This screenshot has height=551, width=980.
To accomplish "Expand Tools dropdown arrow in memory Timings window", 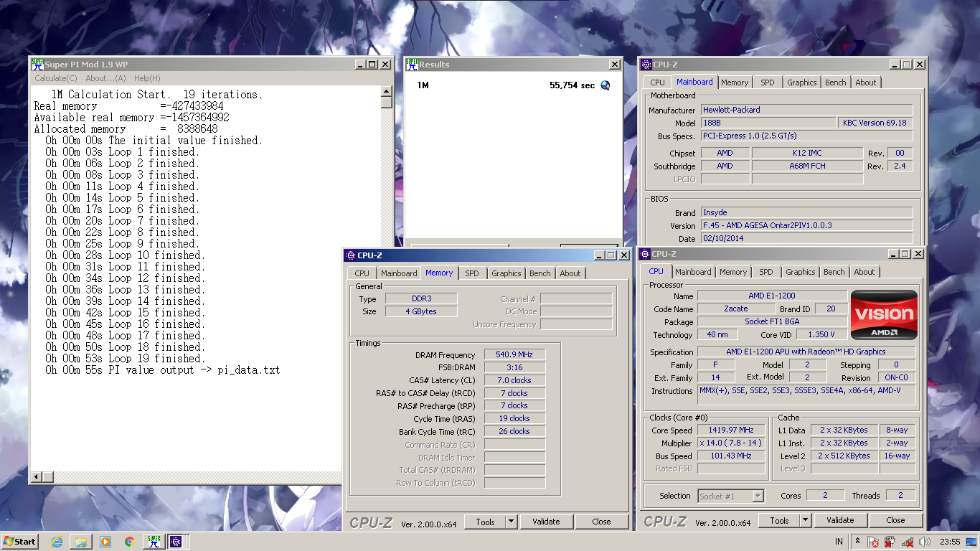I will coord(512,522).
